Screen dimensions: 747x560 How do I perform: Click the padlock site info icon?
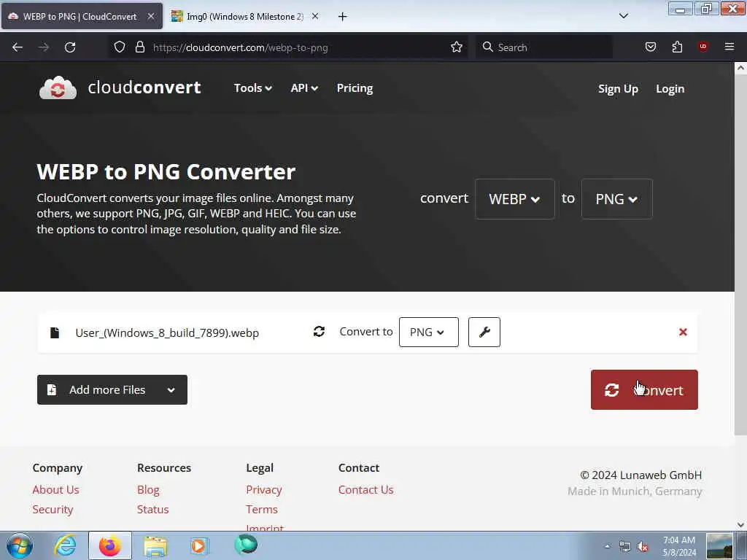click(139, 47)
